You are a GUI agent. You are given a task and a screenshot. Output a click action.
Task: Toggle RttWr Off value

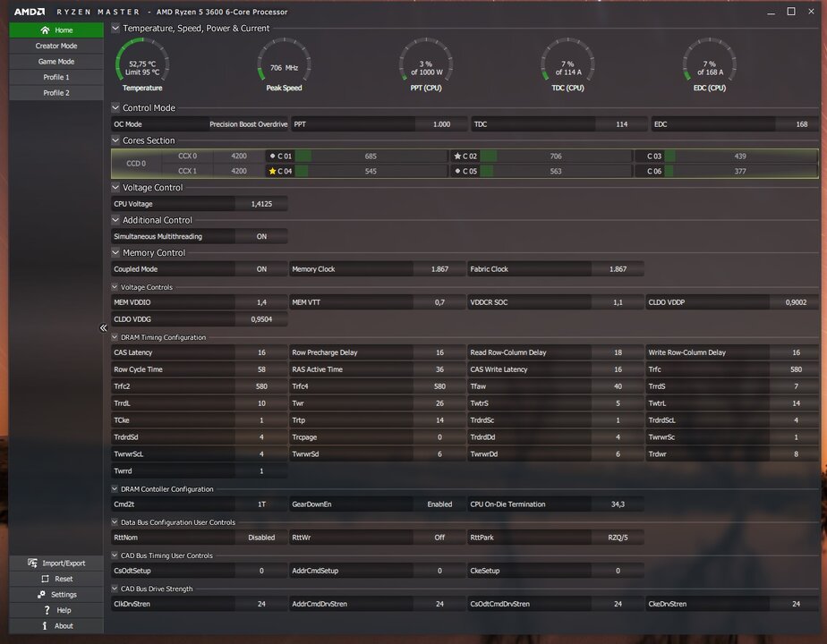[439, 538]
